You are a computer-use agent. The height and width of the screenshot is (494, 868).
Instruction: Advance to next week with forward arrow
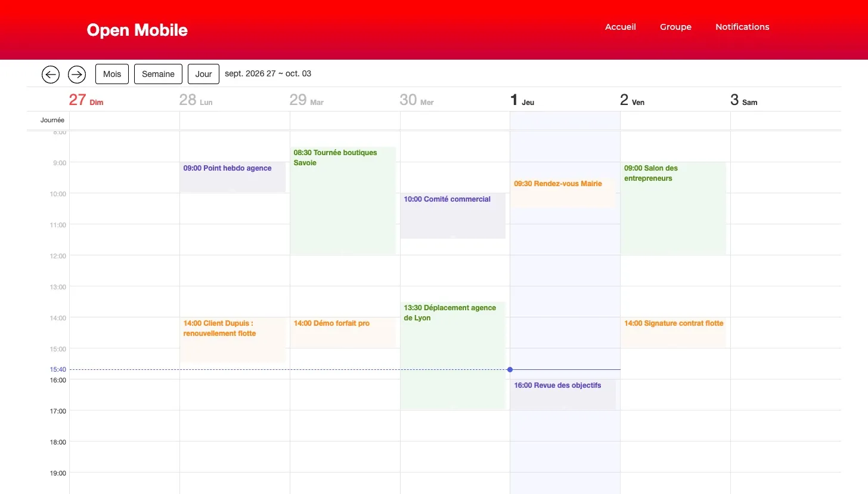point(77,74)
